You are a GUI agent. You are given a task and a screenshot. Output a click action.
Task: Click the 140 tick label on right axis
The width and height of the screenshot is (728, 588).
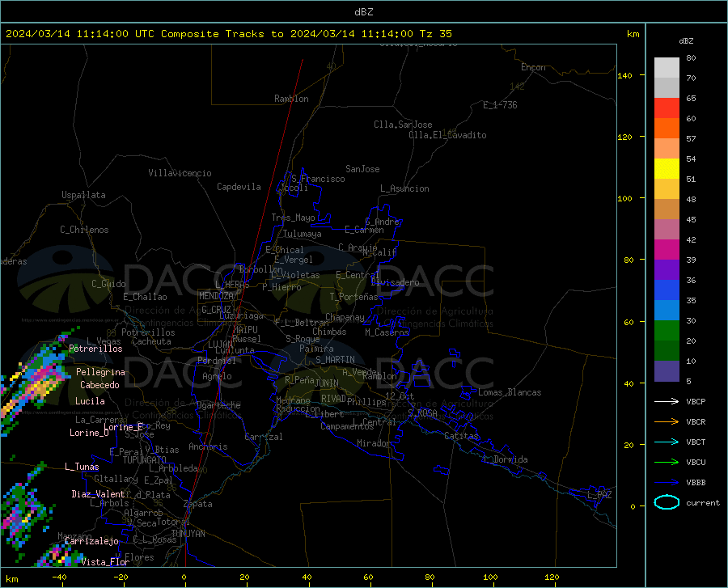click(624, 75)
